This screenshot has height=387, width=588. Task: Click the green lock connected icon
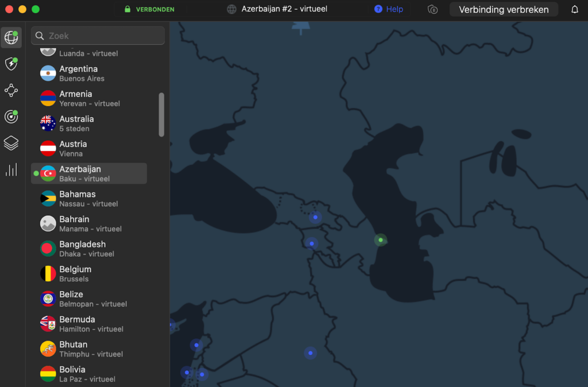[127, 9]
